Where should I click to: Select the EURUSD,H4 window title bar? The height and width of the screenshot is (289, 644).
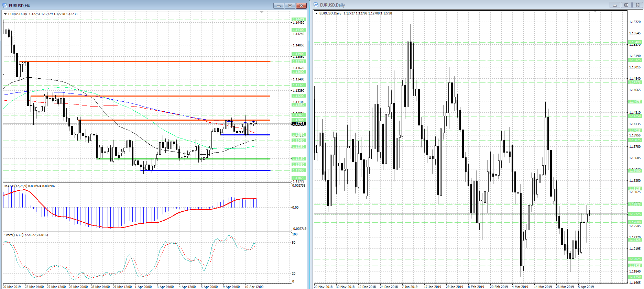138,5
